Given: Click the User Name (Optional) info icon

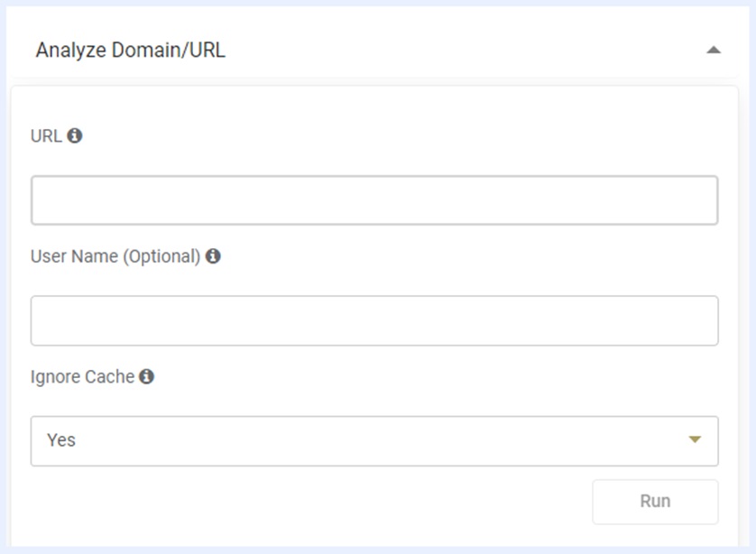Looking at the screenshot, I should [213, 256].
